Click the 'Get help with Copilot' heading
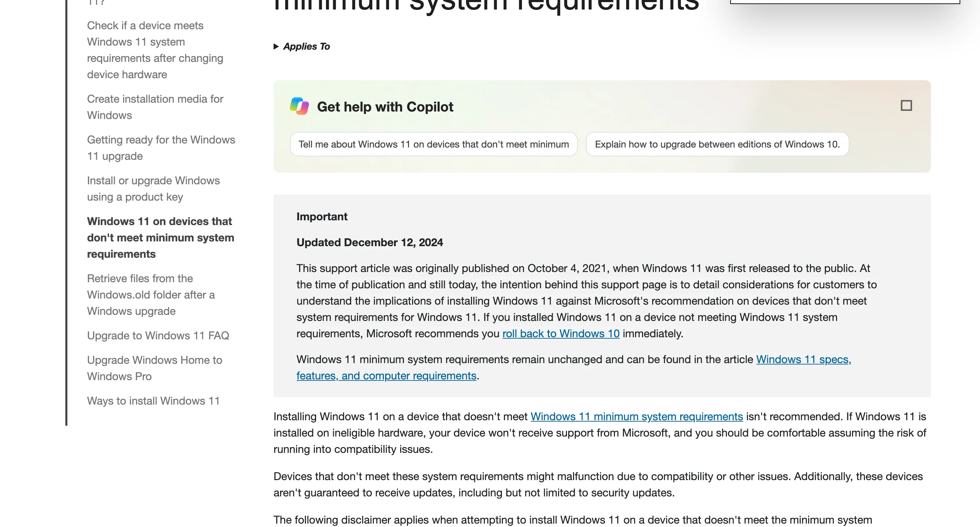Screen dimensions: 980x527 click(x=385, y=107)
